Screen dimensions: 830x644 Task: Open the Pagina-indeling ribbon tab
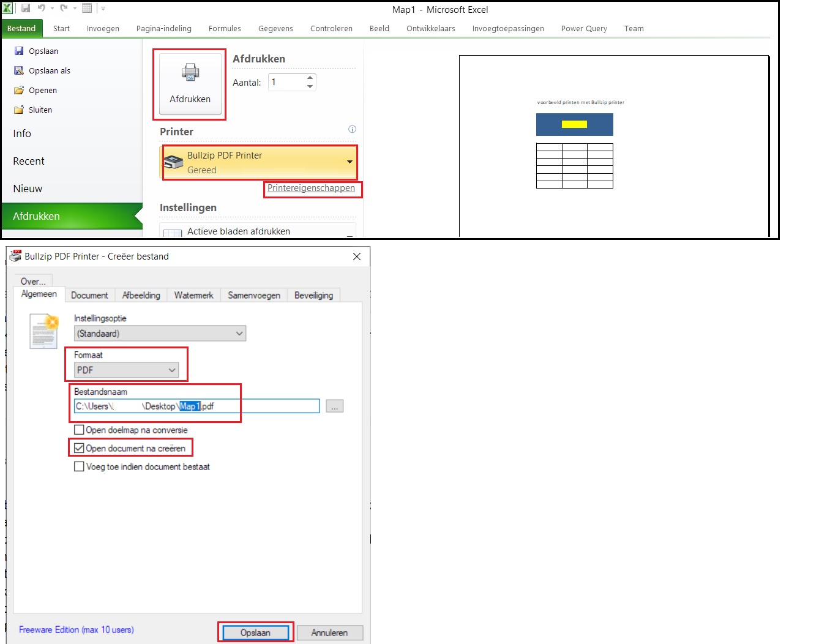(163, 29)
